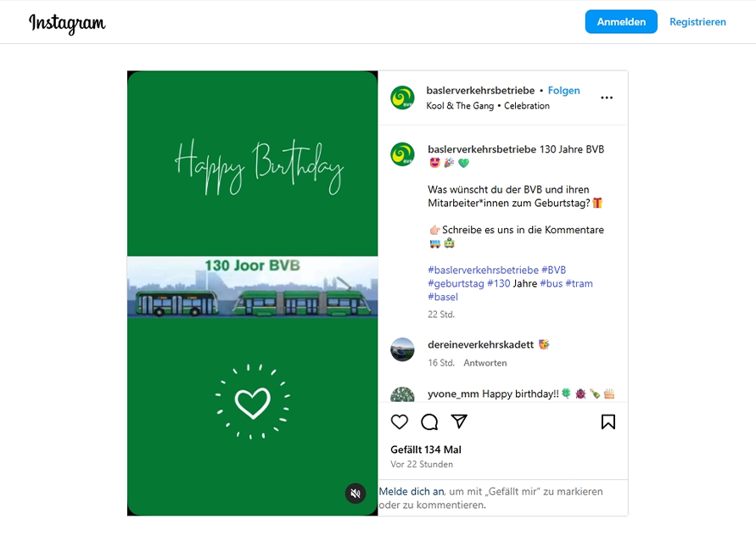View likes via Gefällt 134 Mal

click(x=426, y=449)
